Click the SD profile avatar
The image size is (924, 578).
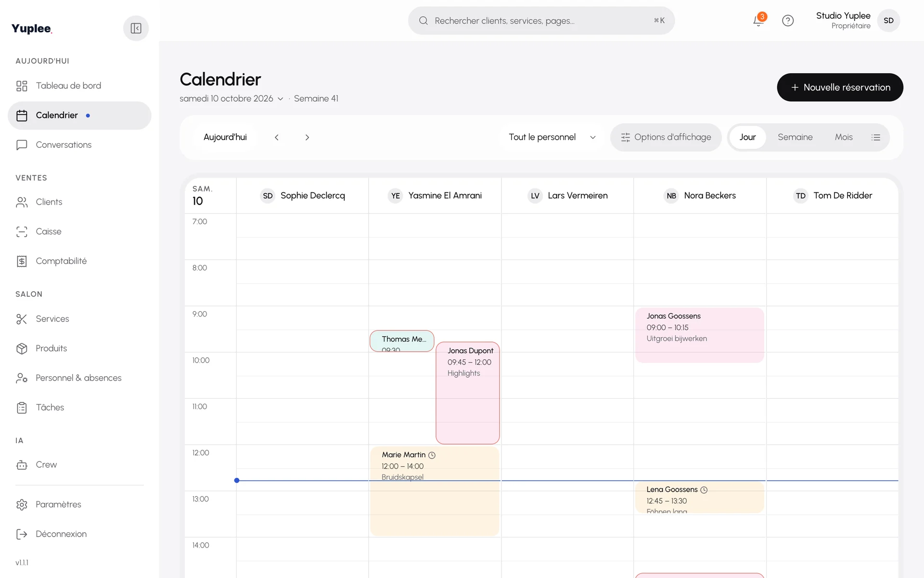[x=888, y=21]
